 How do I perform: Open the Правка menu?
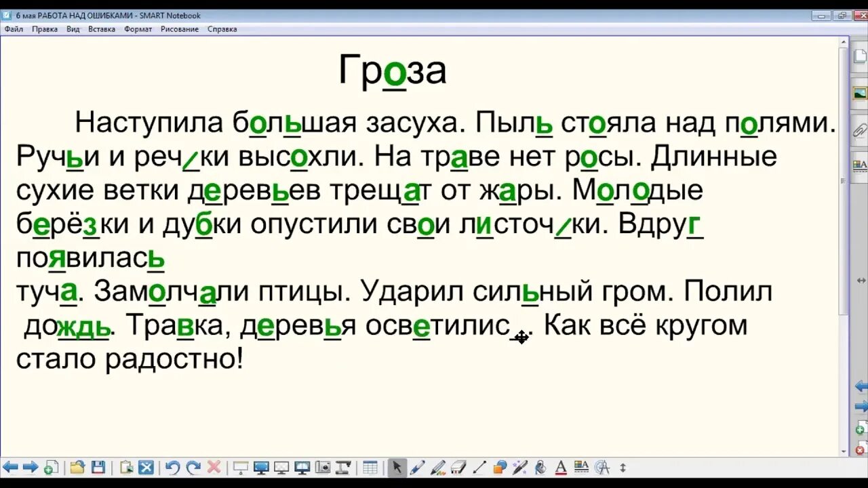[x=45, y=29]
